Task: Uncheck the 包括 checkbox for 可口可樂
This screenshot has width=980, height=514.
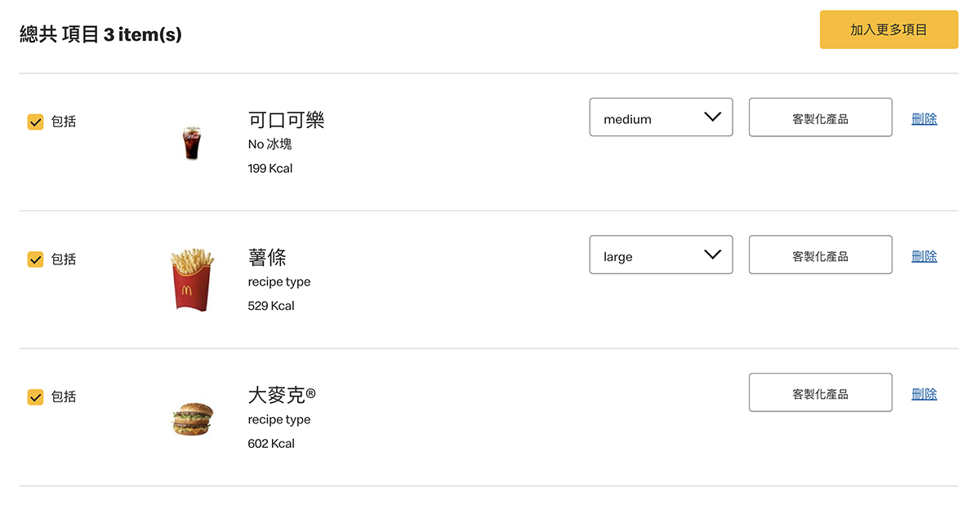Action: [36, 122]
